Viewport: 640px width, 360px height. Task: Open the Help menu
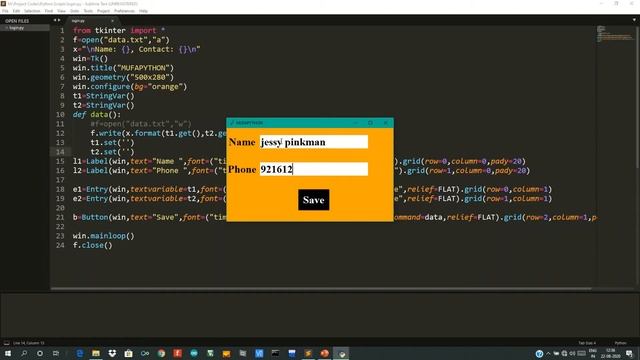(x=143, y=11)
